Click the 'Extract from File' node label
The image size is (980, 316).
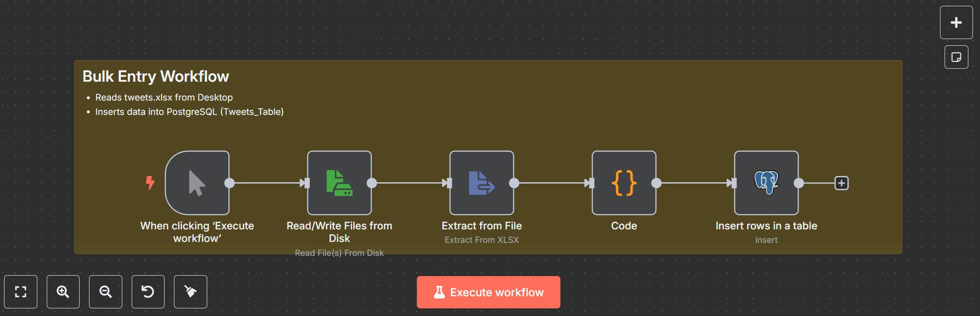481,226
